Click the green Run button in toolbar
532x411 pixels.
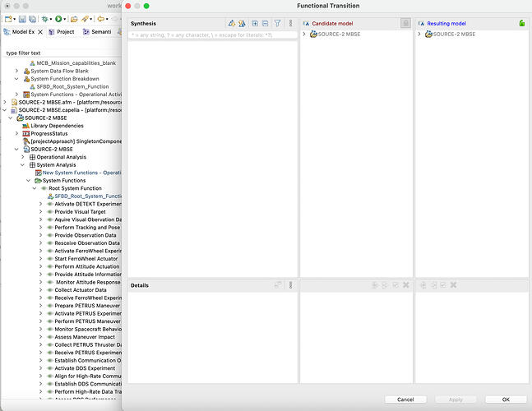[x=58, y=19]
